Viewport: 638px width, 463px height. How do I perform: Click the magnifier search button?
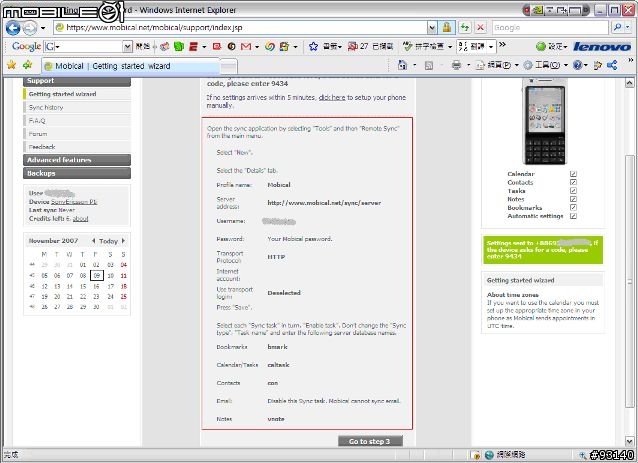[617, 27]
